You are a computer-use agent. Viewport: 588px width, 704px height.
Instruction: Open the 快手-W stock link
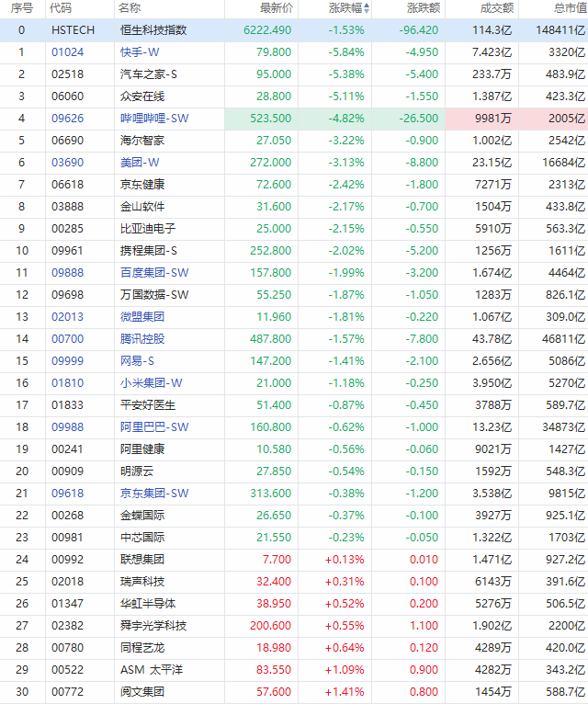140,52
